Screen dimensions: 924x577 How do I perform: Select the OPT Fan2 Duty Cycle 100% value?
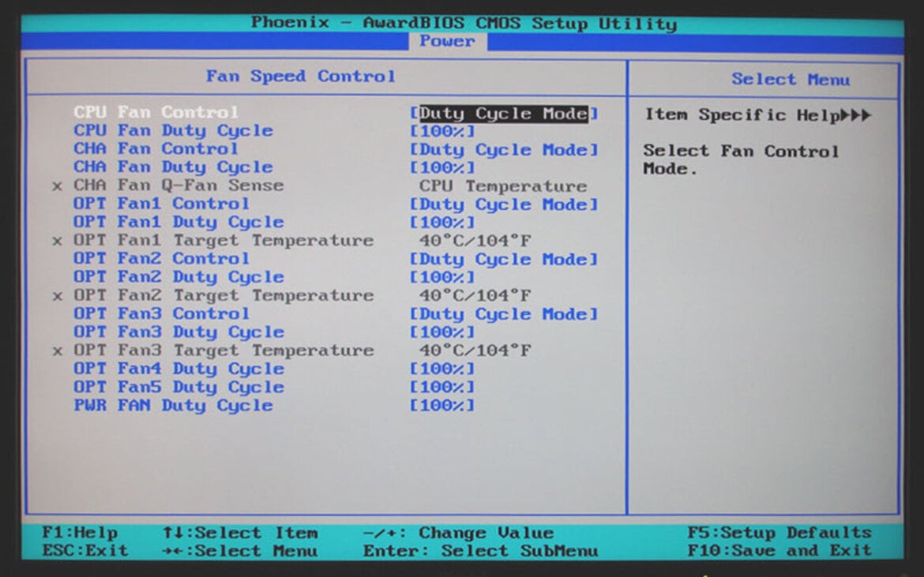(442, 277)
